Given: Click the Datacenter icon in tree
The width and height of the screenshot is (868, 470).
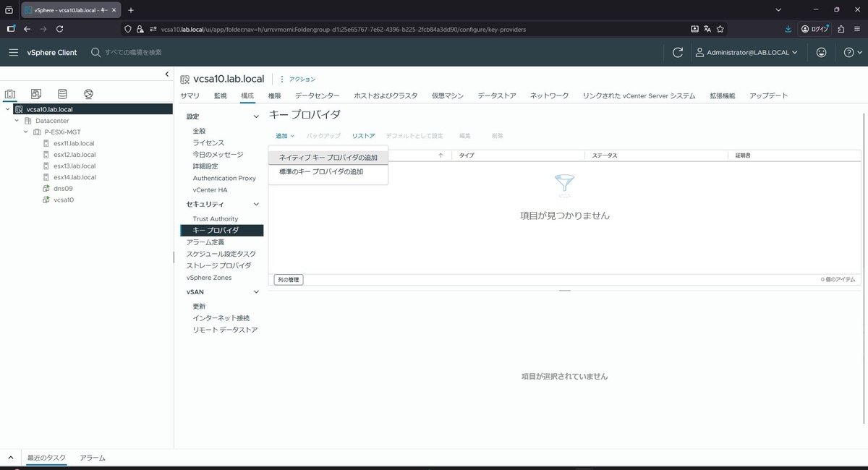Looking at the screenshot, I should pyautogui.click(x=28, y=121).
